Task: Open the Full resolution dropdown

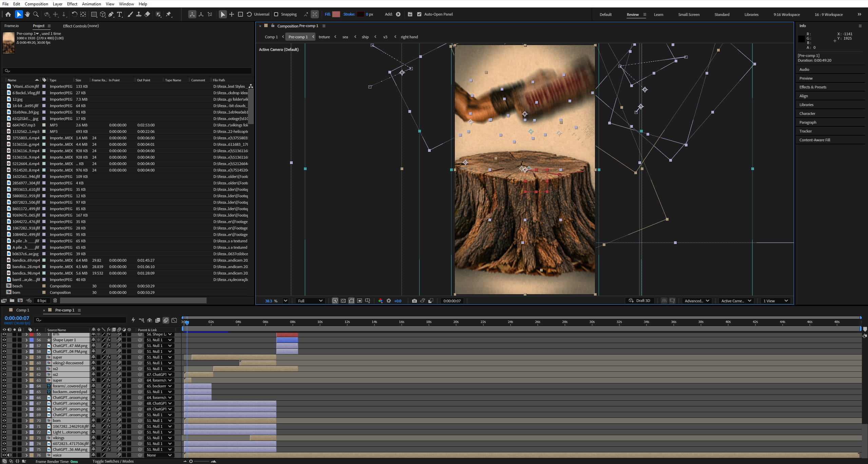Action: tap(310, 301)
